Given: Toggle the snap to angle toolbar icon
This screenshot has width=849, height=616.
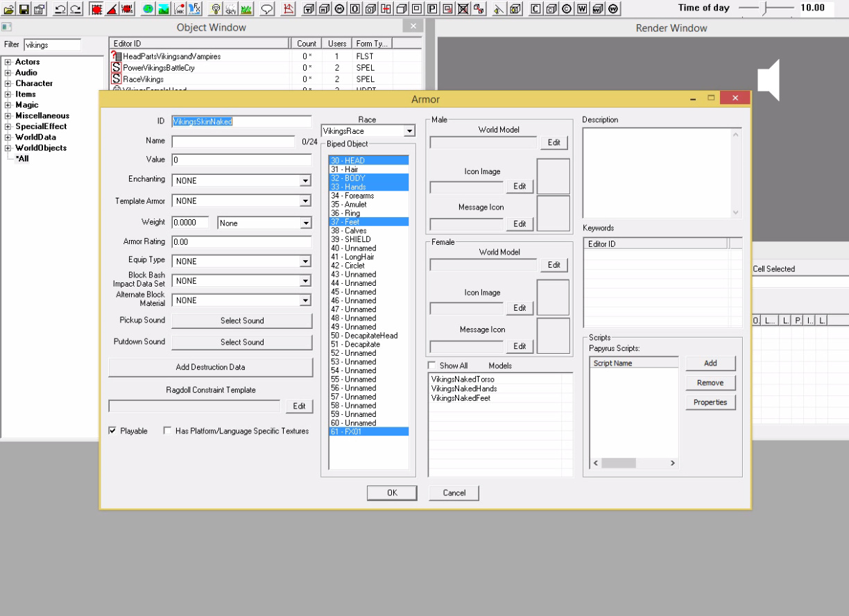Looking at the screenshot, I should [x=112, y=9].
